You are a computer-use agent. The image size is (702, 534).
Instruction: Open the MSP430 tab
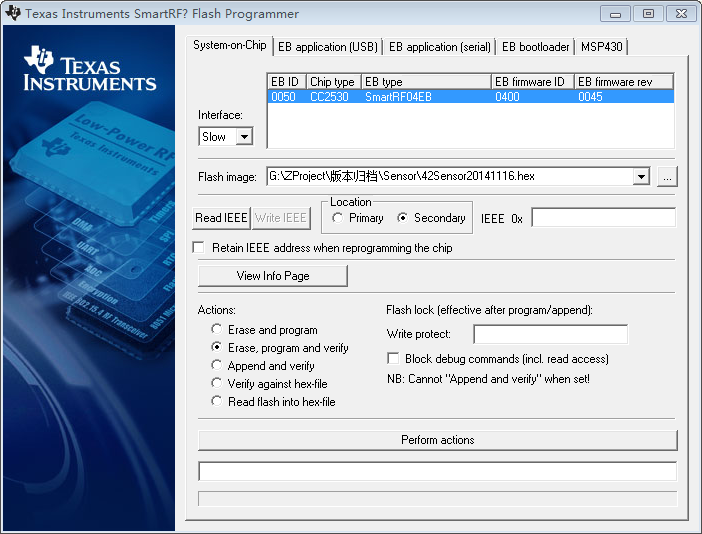tap(602, 47)
